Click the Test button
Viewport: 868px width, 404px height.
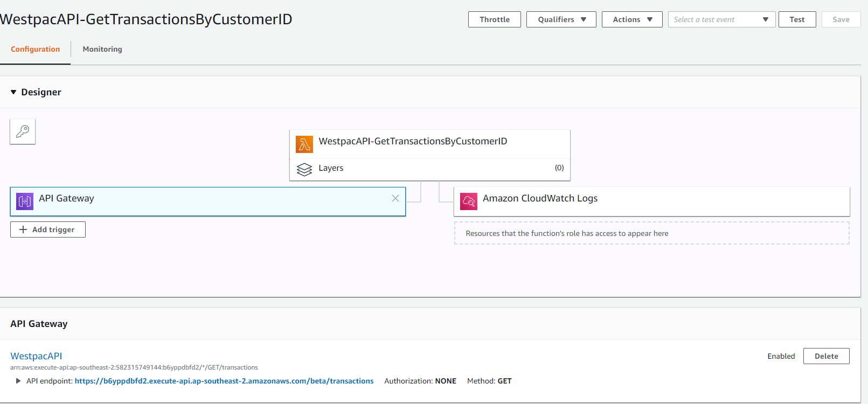(797, 19)
